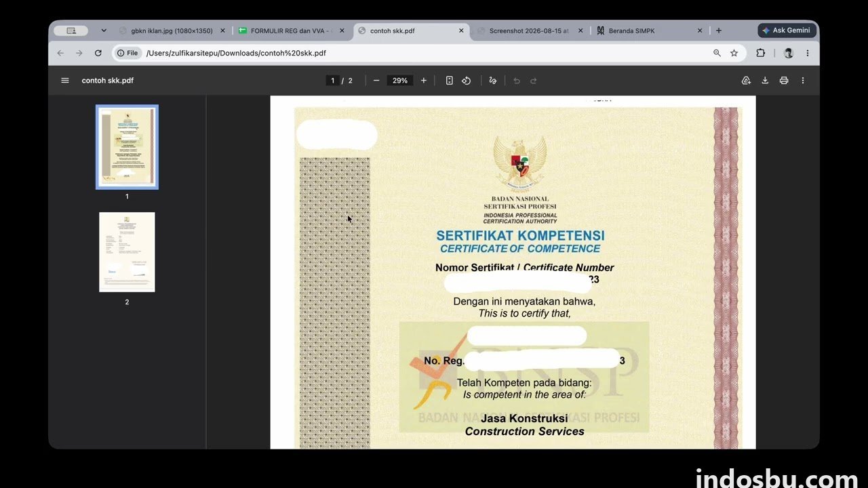868x488 pixels.
Task: Select the page 1 thumbnail
Action: click(127, 147)
